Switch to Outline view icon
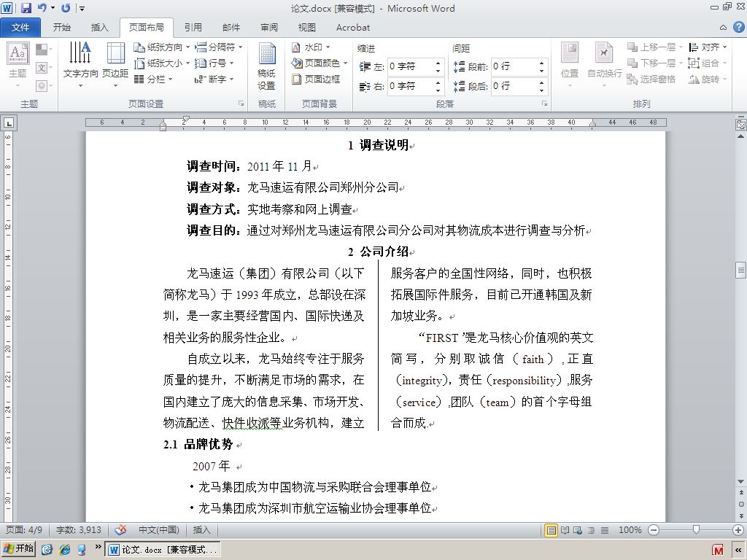This screenshot has height=560, width=747. pyautogui.click(x=591, y=530)
